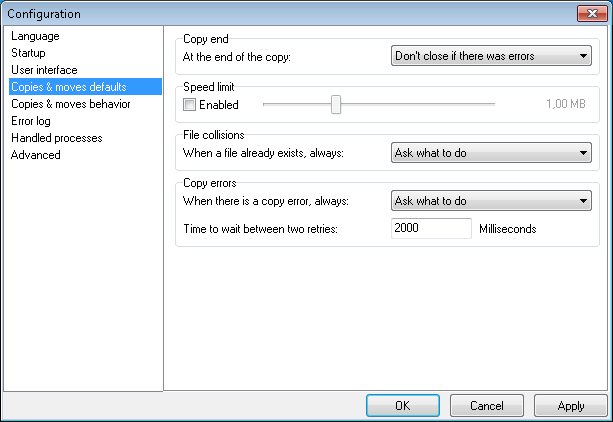
Task: Expand the file collisions action dropdown
Action: tap(491, 153)
